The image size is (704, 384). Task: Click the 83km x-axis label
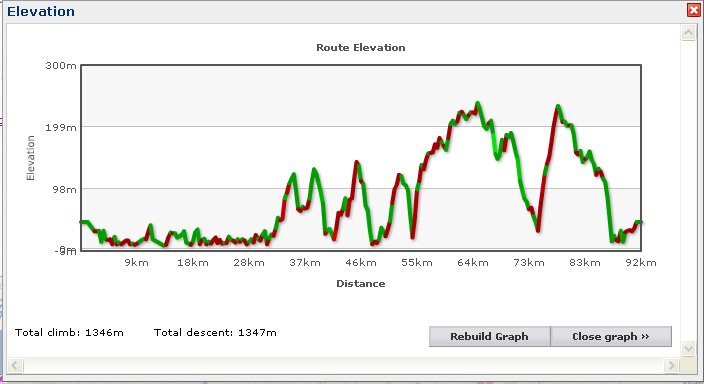pyautogui.click(x=585, y=263)
